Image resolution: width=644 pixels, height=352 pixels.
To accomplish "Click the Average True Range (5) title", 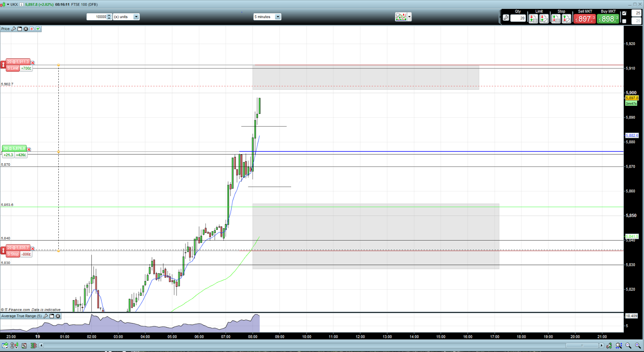I will (21, 316).
